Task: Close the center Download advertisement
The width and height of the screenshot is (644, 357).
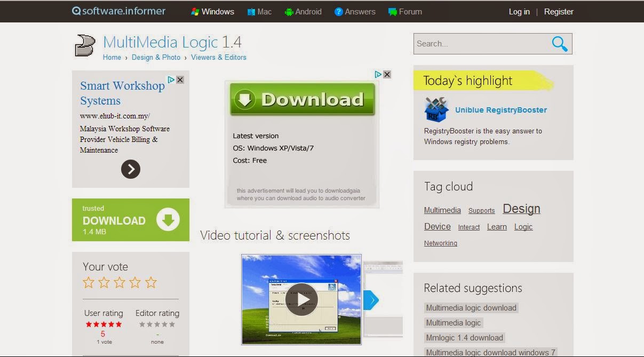Action: (x=387, y=74)
